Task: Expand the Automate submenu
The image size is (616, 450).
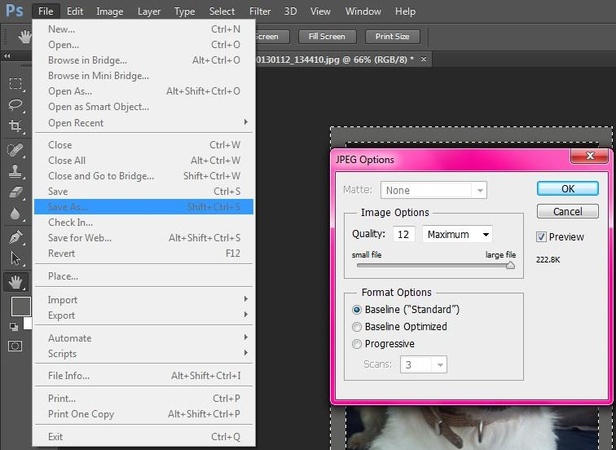Action: point(144,338)
